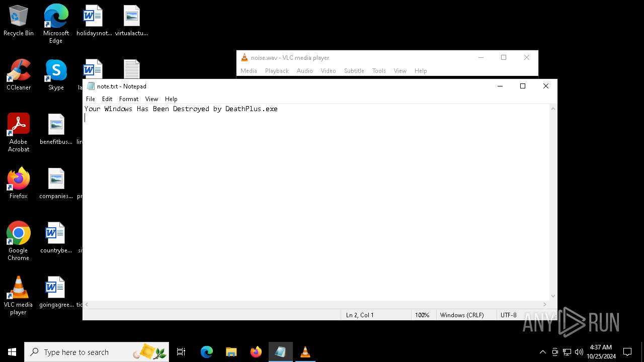
Task: Open VLC Media menu
Action: pyautogui.click(x=249, y=71)
